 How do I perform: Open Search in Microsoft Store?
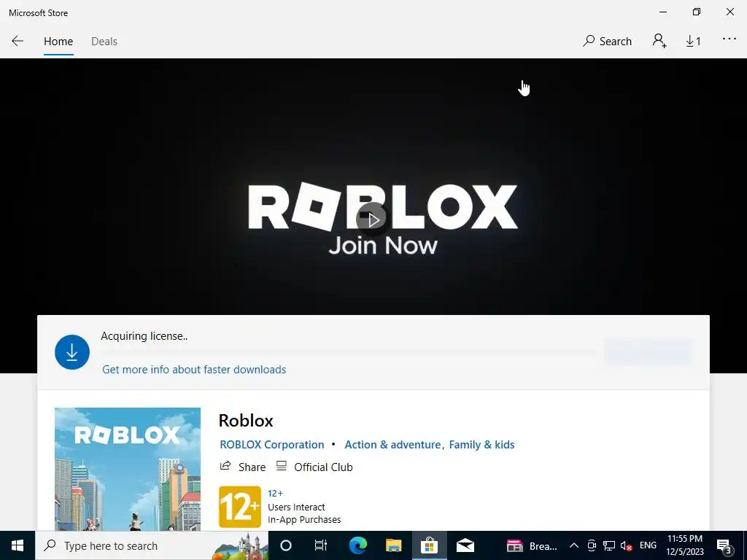coord(607,42)
